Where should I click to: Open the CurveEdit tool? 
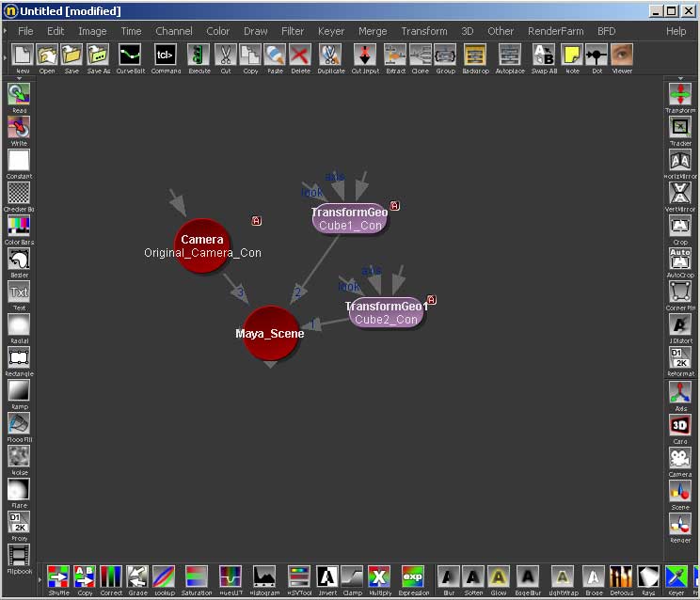click(131, 55)
